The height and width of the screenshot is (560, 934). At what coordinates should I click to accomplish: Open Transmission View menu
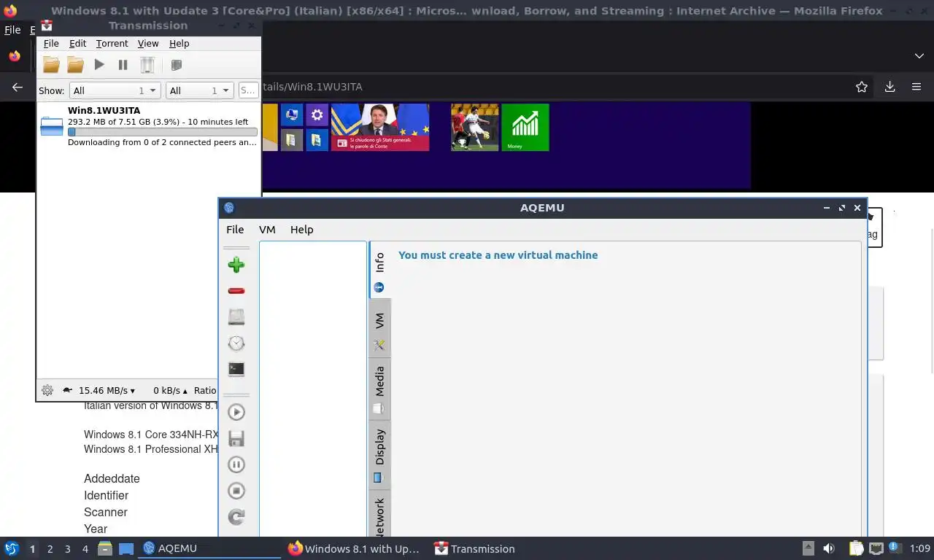pos(148,44)
